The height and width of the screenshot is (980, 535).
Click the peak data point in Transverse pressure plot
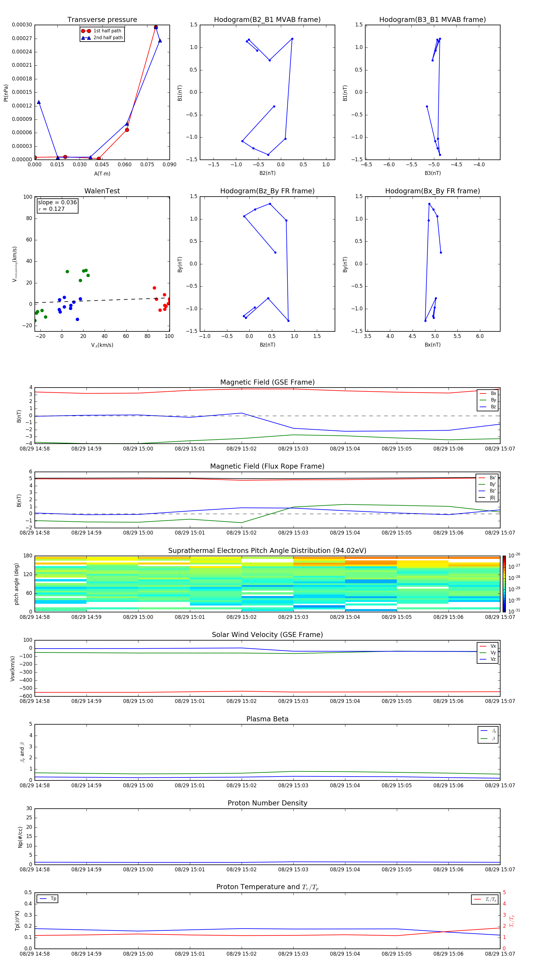(x=156, y=27)
